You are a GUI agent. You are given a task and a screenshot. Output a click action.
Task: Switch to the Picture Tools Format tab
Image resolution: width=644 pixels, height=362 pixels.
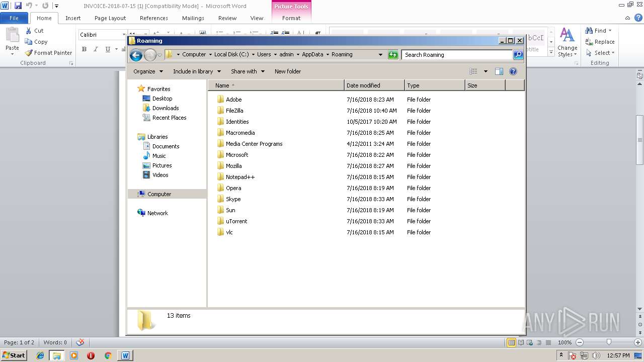[291, 18]
